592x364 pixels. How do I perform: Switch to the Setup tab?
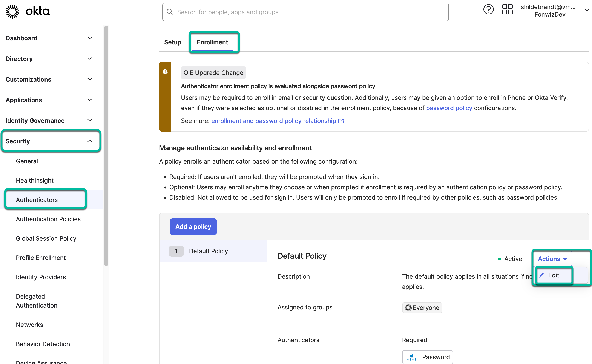tap(173, 42)
